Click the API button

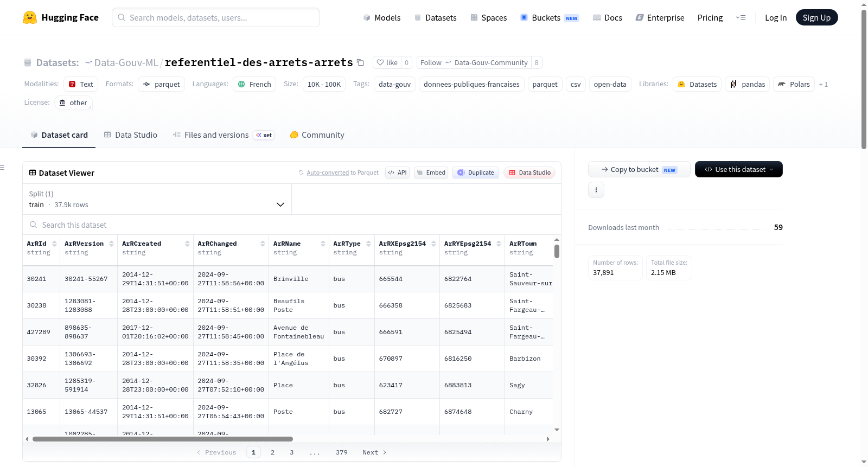point(397,172)
